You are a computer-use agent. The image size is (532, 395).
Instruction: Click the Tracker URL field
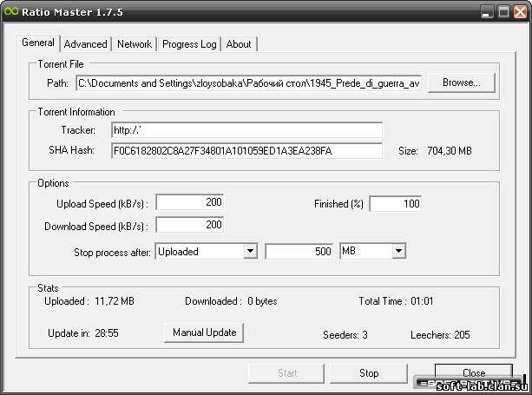point(246,130)
